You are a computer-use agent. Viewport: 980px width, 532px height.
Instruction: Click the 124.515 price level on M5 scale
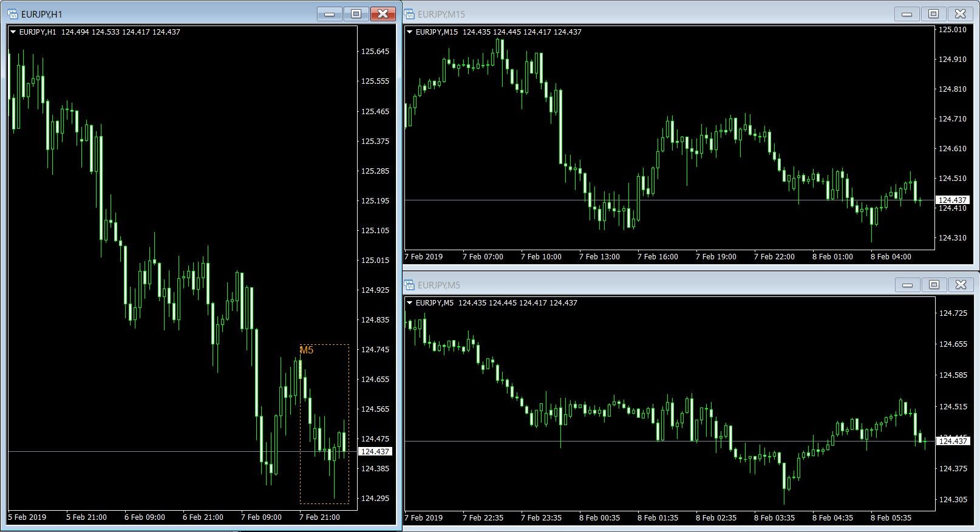(953, 407)
